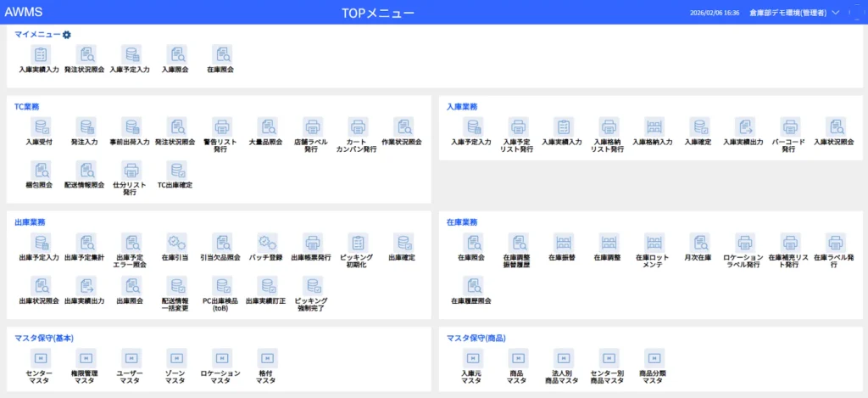
Task: Open 月次在庫 in 在庫業務
Action: click(x=698, y=243)
